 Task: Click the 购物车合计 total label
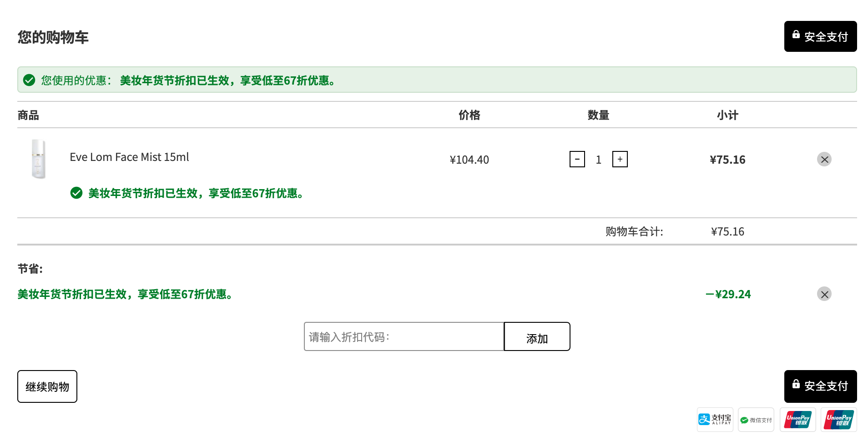tap(634, 231)
